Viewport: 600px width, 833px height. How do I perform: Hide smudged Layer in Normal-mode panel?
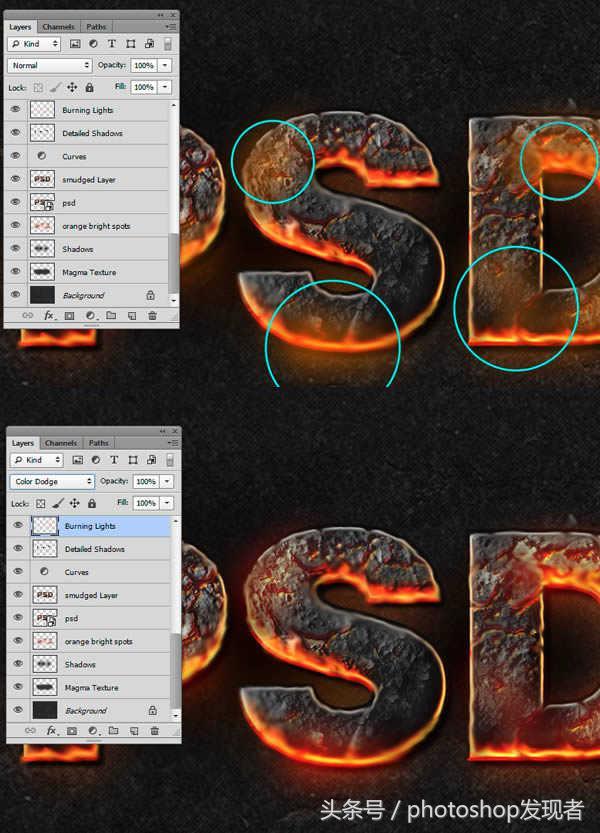pyautogui.click(x=15, y=179)
